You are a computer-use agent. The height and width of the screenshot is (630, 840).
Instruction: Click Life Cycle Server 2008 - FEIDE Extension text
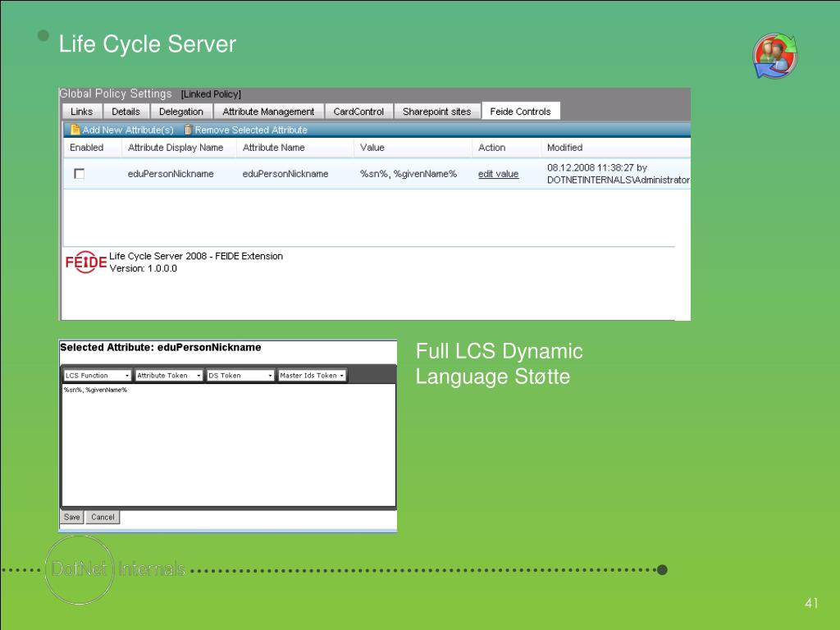click(x=196, y=256)
